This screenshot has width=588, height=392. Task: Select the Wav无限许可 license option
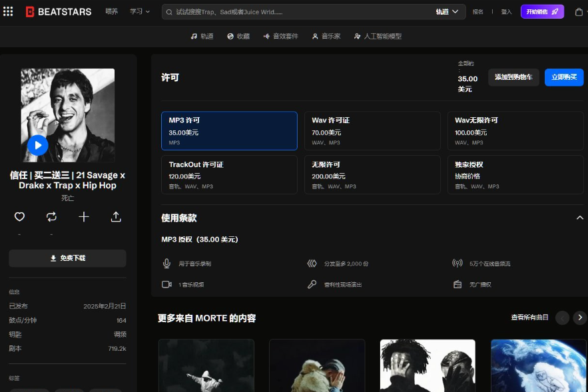pos(515,131)
